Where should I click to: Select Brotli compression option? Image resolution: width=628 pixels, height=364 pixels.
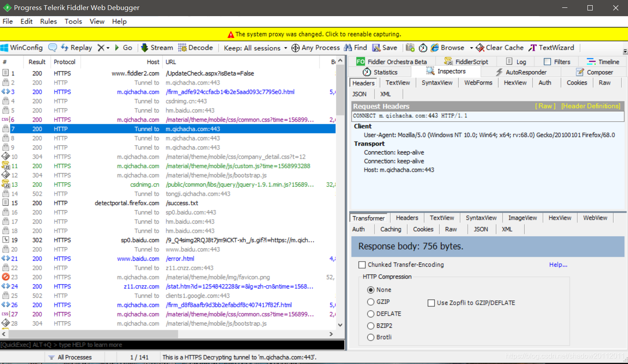tap(371, 337)
